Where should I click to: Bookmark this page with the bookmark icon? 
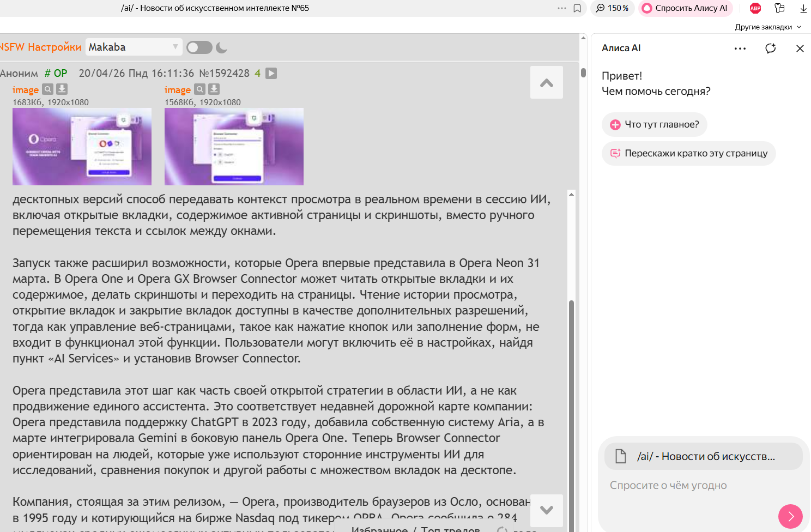pyautogui.click(x=577, y=8)
